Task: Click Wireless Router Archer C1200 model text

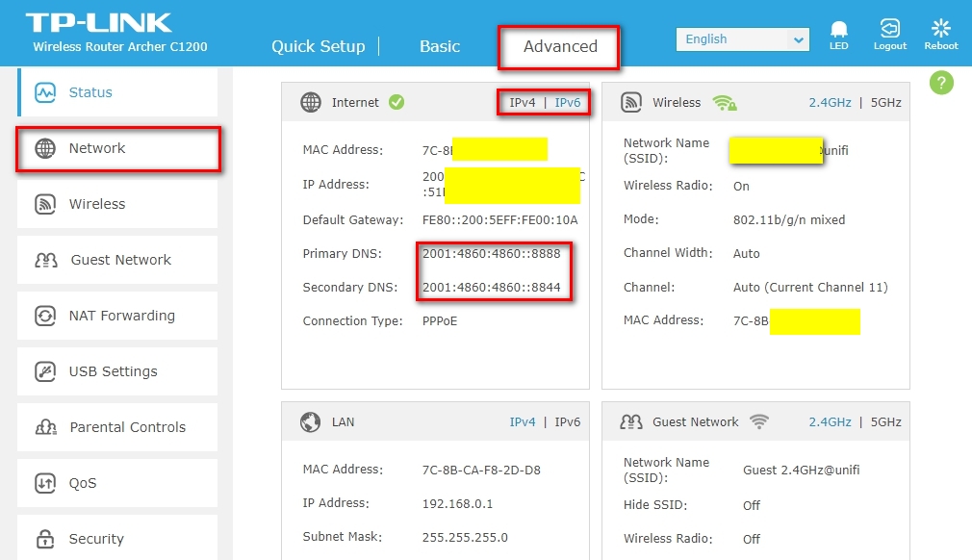Action: click(119, 47)
